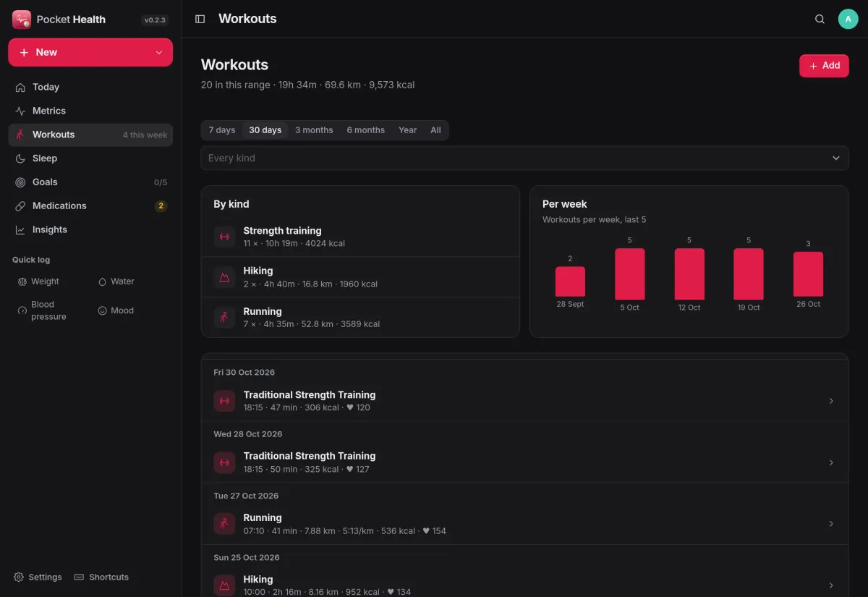This screenshot has width=868, height=597.
Task: Click the dumbbell icon for Wed 28 Oct workout
Action: pos(224,462)
